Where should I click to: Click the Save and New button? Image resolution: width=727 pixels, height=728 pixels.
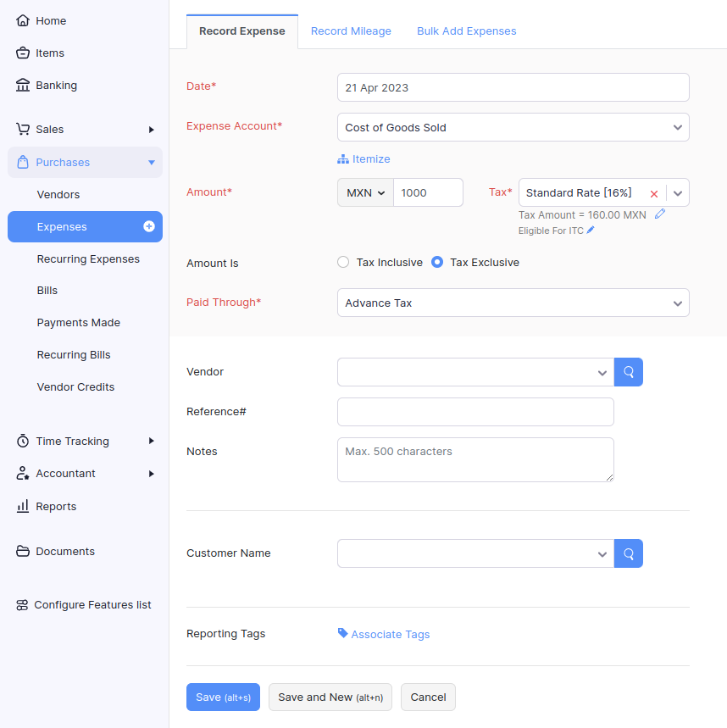click(x=330, y=697)
